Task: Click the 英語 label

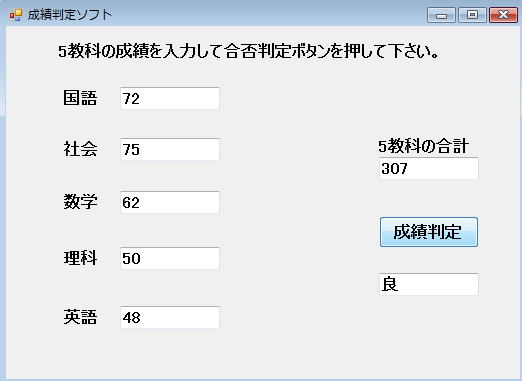Action: 80,317
